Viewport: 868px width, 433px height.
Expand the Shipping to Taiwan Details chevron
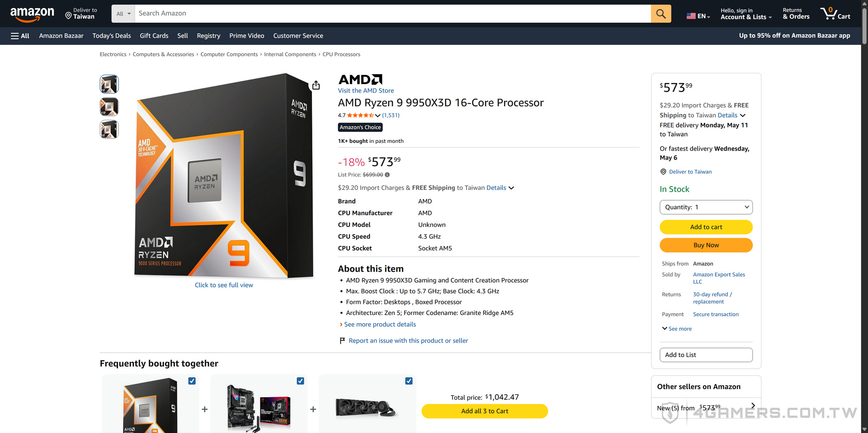point(742,115)
